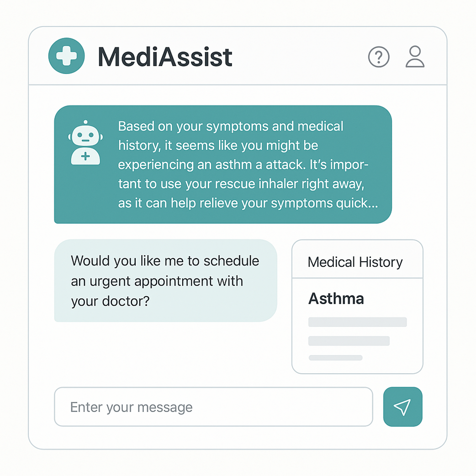Click "your doctor?" in the appointment message
Image resolution: width=476 pixels, height=476 pixels.
pos(111,301)
